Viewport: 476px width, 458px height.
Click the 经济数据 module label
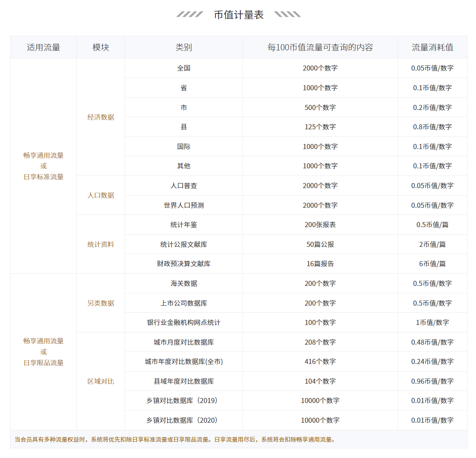(101, 117)
